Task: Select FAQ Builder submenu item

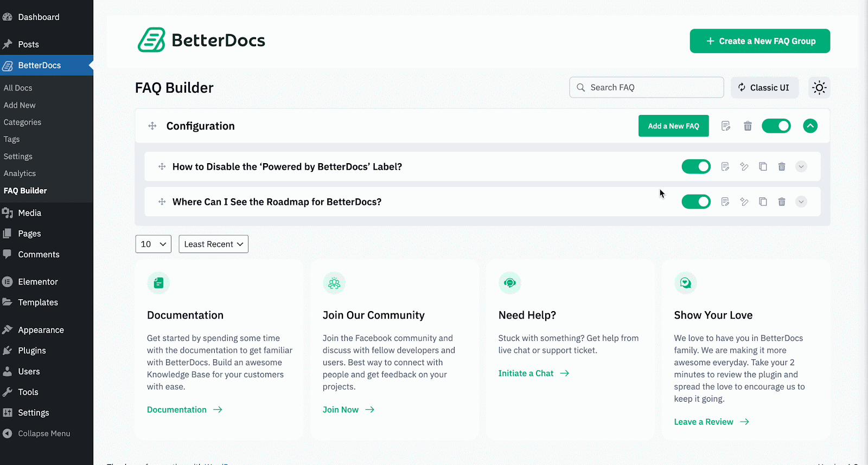Action: click(x=25, y=191)
